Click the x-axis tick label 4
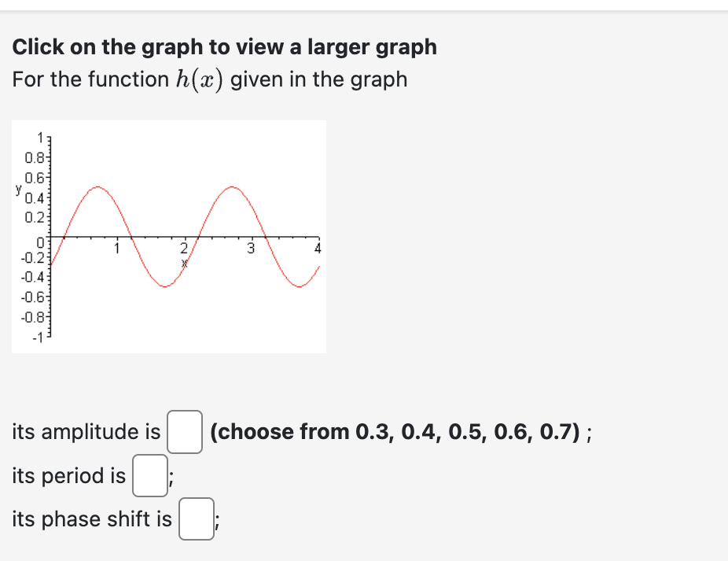 tap(318, 249)
